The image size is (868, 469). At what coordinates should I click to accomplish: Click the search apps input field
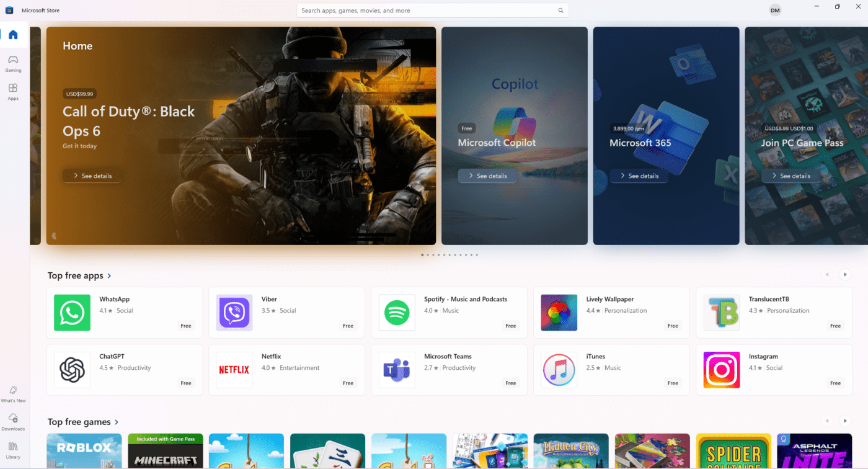433,11
